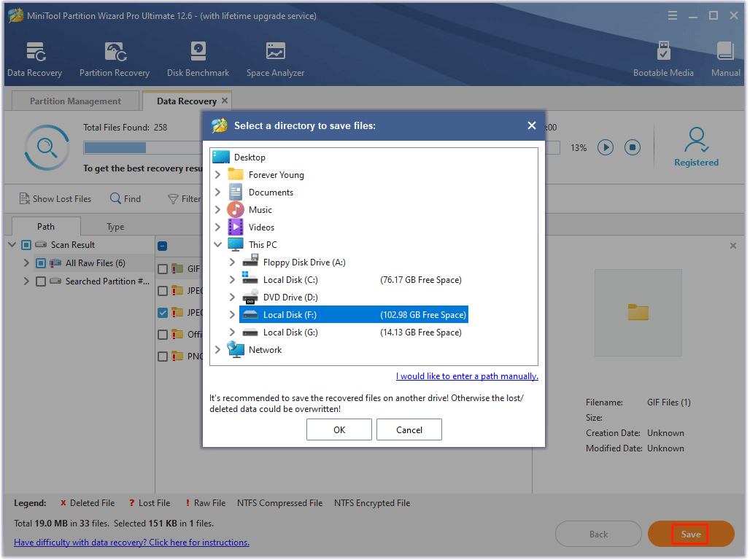Screen dimensions: 750x560
Task: Toggle the All Raw Files (6) checkbox
Action: (41, 263)
